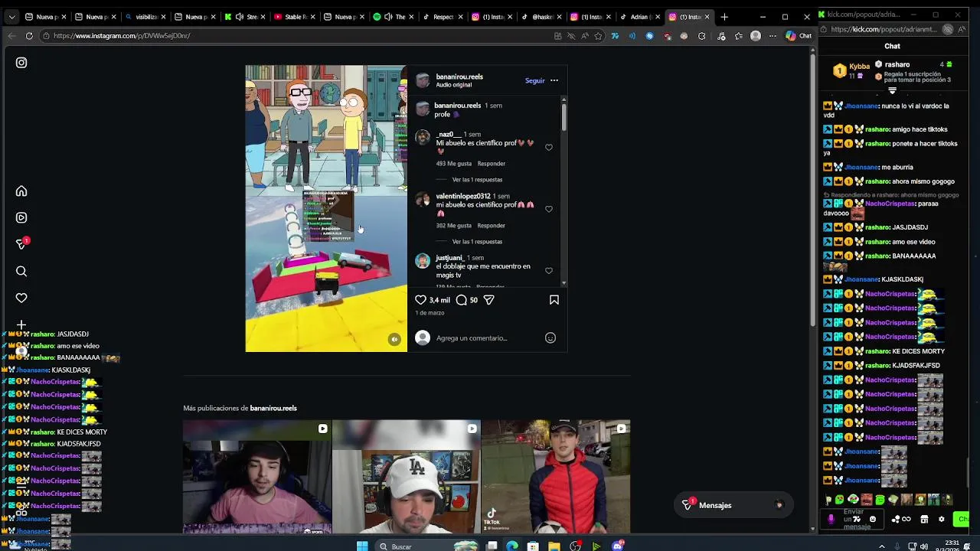
Task: Open Kick chat settings gear
Action: click(942, 519)
